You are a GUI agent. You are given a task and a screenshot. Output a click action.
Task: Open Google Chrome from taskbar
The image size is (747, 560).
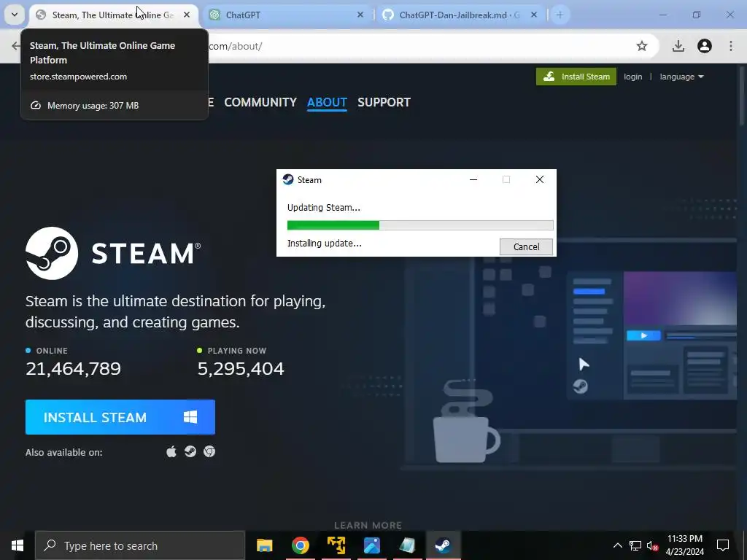point(300,545)
